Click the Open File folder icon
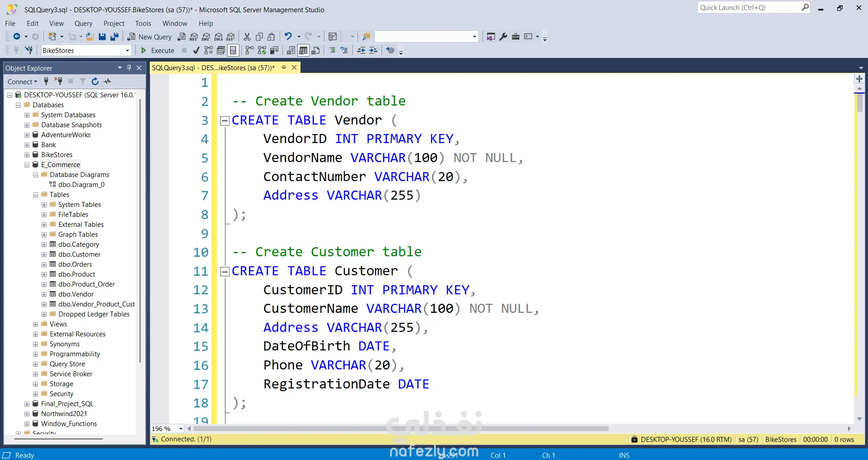The height and width of the screenshot is (460, 868). pos(90,37)
